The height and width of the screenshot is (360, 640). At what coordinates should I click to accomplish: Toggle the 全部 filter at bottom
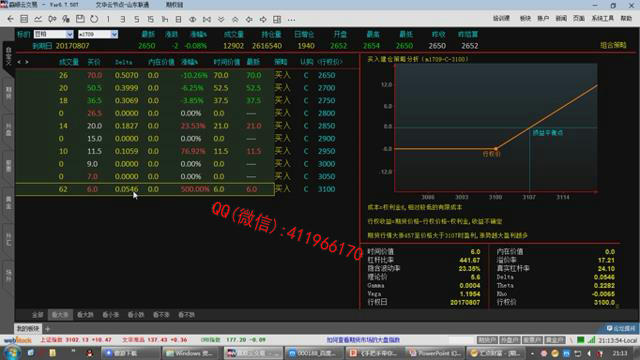click(37, 315)
